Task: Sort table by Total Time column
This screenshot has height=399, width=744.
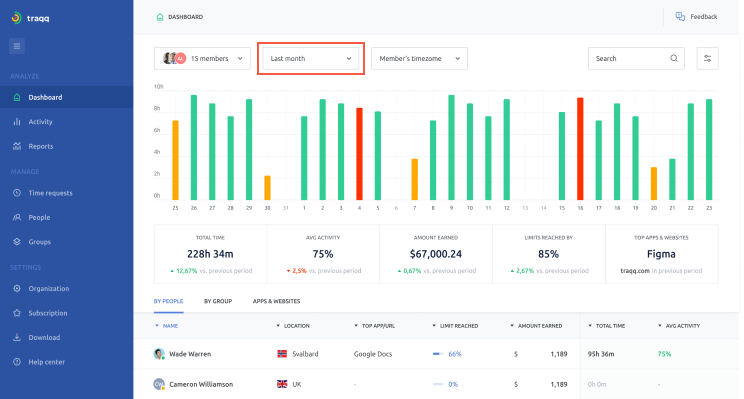Action: point(607,326)
